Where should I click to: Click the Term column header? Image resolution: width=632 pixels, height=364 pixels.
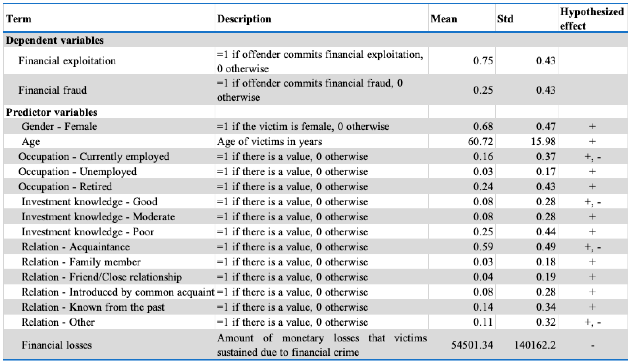pos(19,19)
